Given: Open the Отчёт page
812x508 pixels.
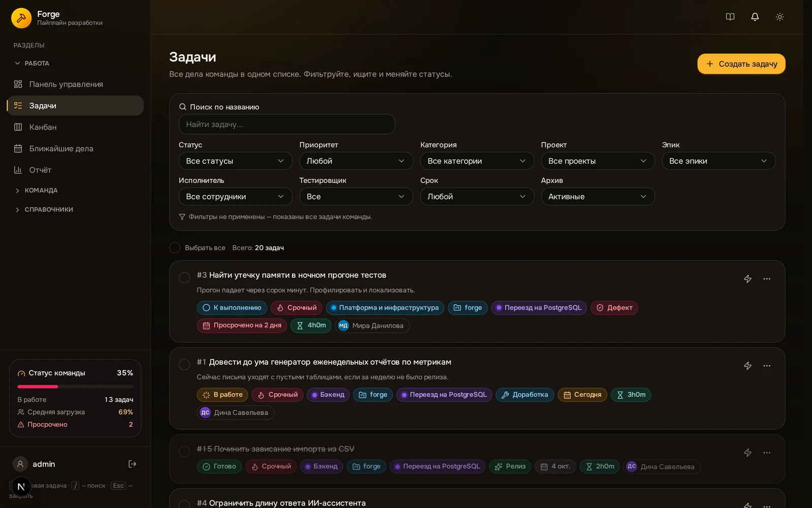Looking at the screenshot, I should [x=75, y=170].
